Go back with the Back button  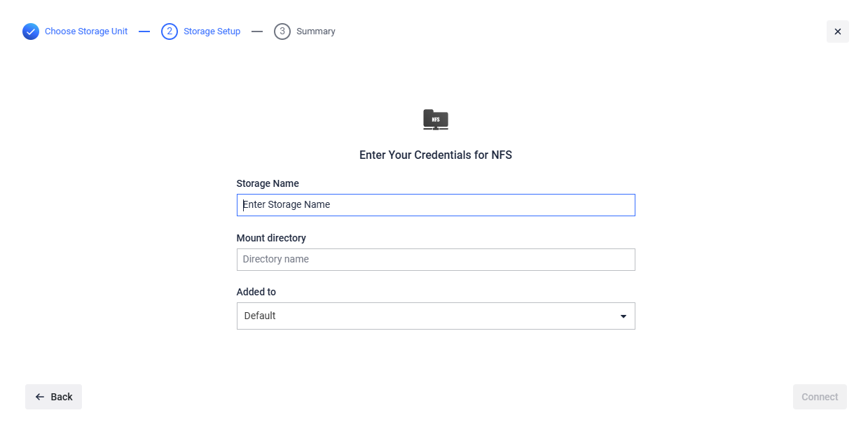click(x=53, y=397)
